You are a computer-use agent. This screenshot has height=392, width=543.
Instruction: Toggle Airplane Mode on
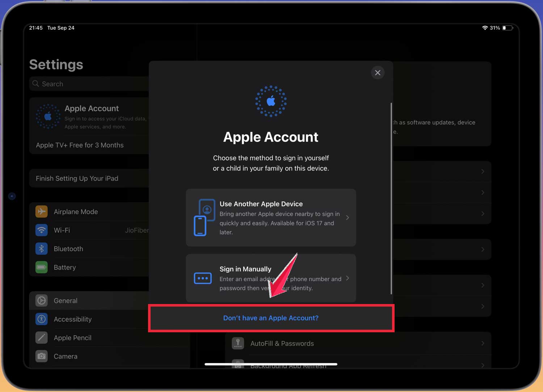(x=76, y=211)
